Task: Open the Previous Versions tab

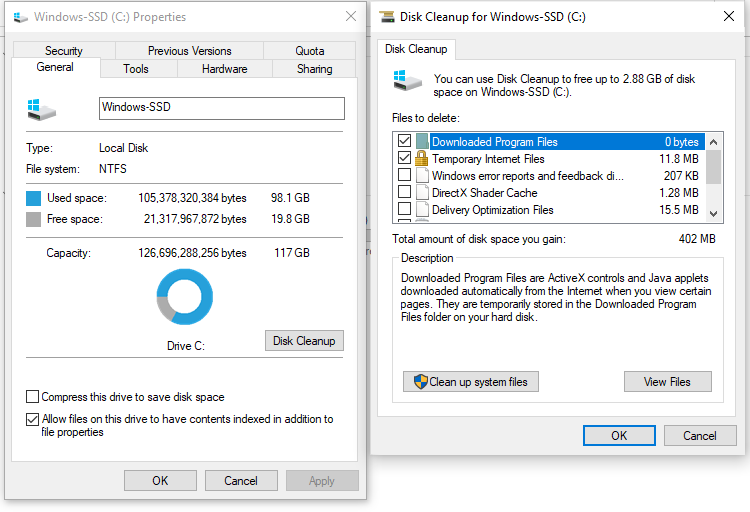Action: click(189, 51)
